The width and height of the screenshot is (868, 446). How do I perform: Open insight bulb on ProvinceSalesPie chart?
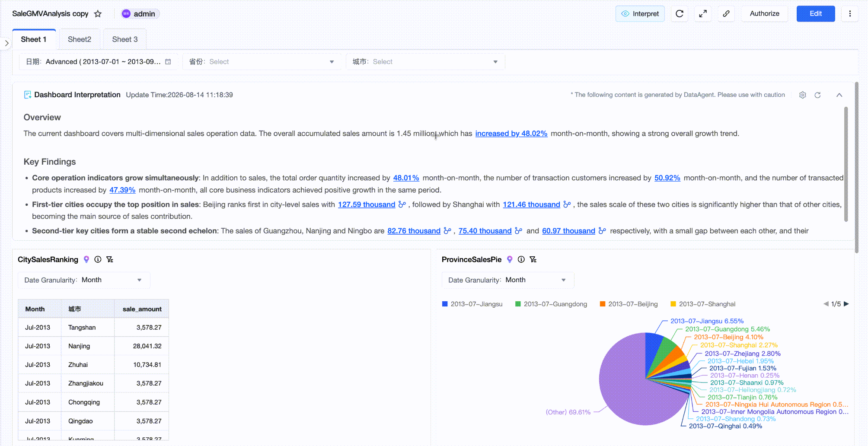(510, 259)
